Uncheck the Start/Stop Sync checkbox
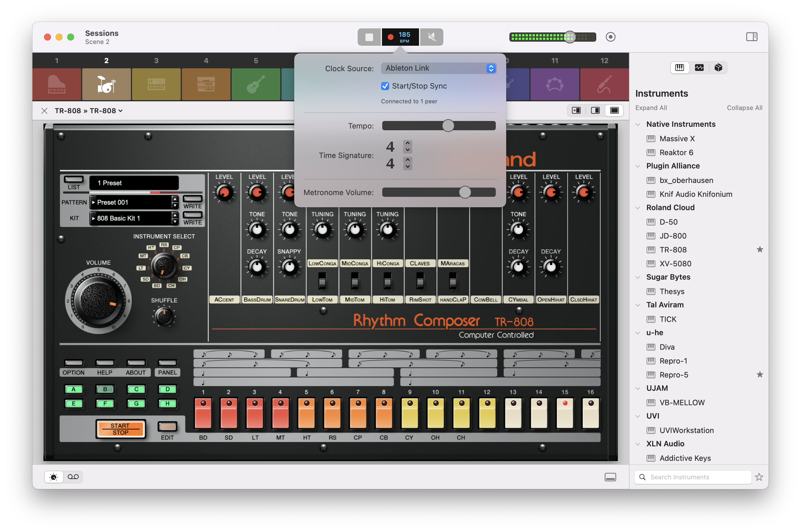The height and width of the screenshot is (532, 801). [x=385, y=86]
